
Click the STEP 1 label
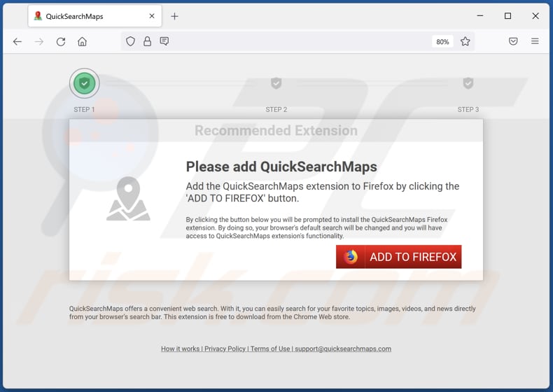[x=84, y=109]
